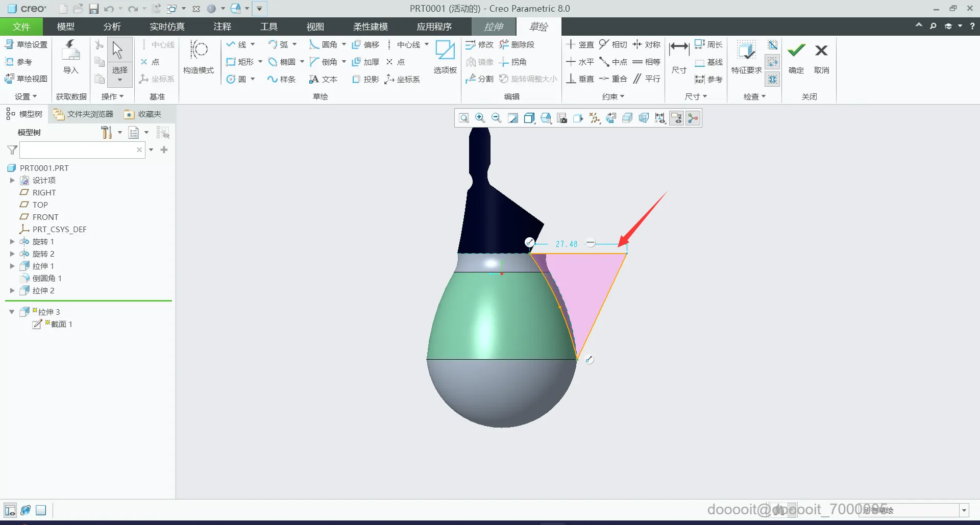The height and width of the screenshot is (525, 980).
Task: Click Zoom In in the graphics toolbar
Action: pos(480,118)
